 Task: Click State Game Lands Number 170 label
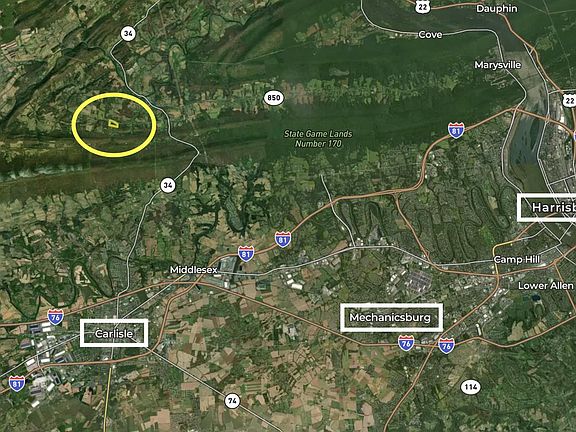point(318,139)
